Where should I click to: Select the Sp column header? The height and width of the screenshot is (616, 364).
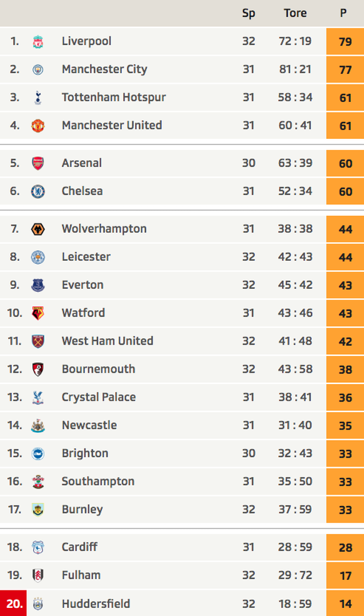248,13
